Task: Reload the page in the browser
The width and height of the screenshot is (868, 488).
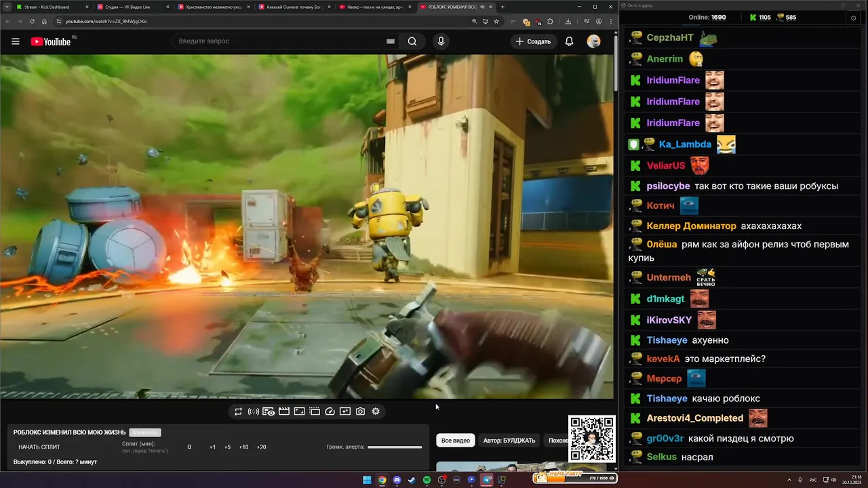Action: click(32, 21)
